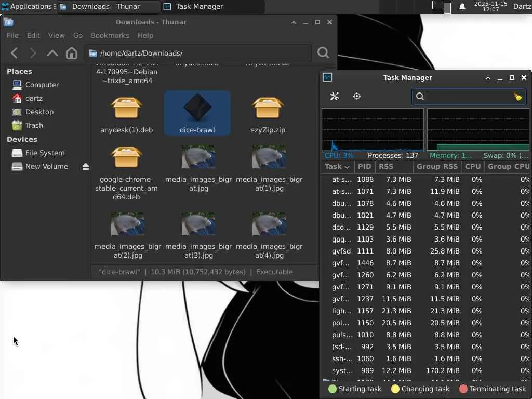Select gvfsd process row PID 1111
532x399 pixels.
pos(426,251)
